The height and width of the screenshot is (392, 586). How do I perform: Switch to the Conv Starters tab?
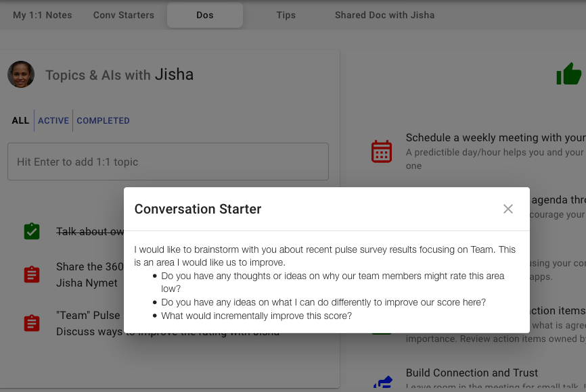124,16
